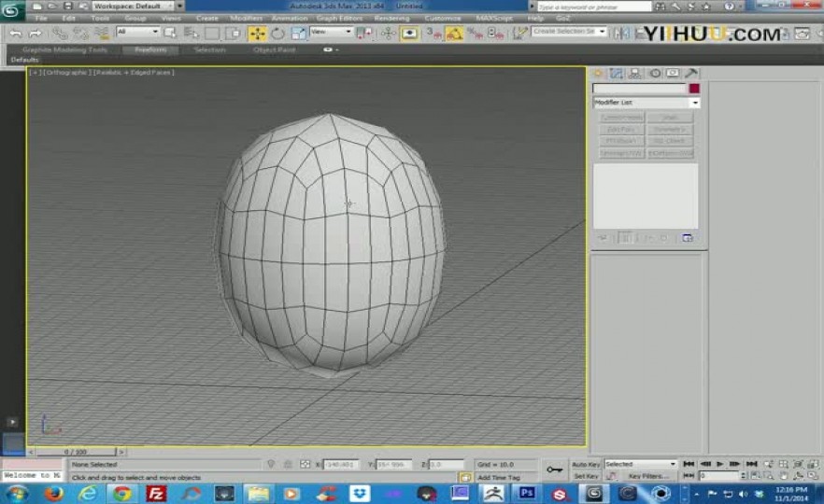Open the MAXScript menu
824x504 pixels.
tap(493, 19)
